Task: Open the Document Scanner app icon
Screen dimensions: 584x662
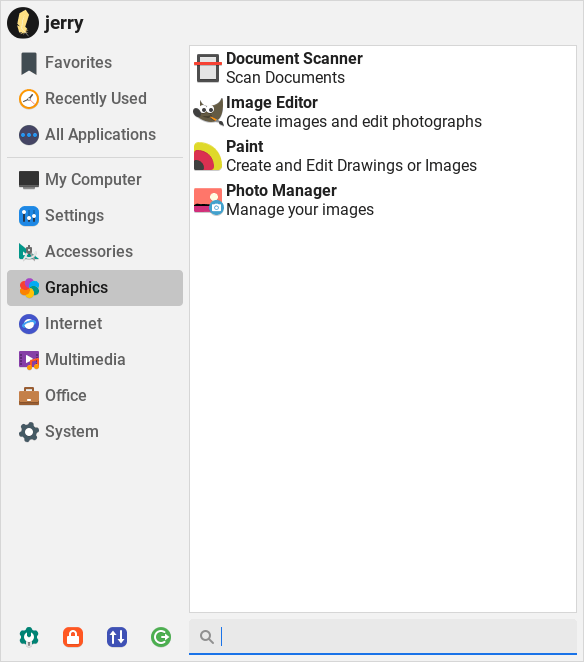Action: click(208, 68)
